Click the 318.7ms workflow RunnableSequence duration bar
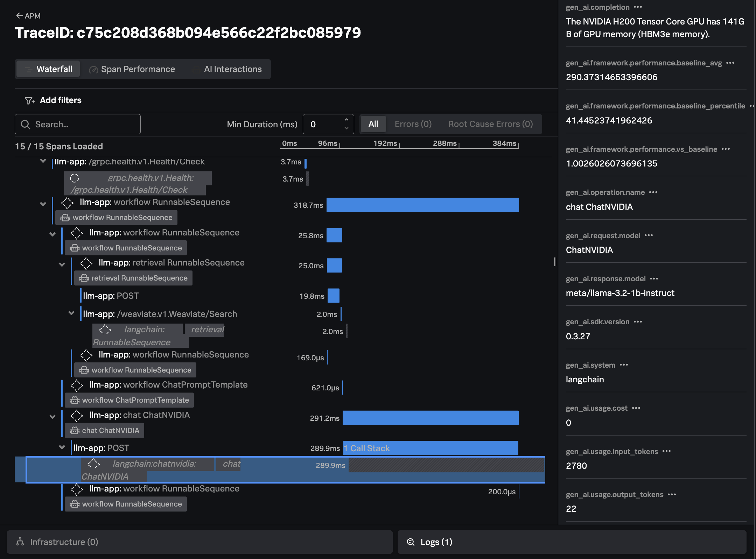 (422, 205)
